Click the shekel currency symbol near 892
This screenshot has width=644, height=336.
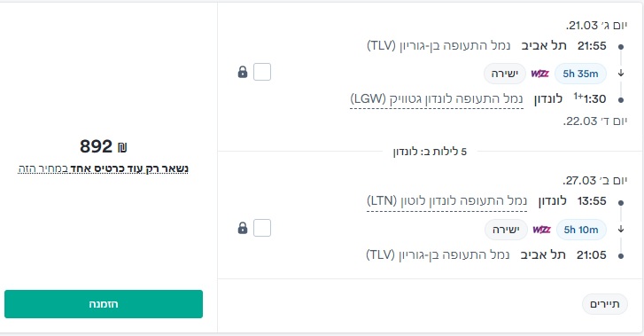coord(122,147)
